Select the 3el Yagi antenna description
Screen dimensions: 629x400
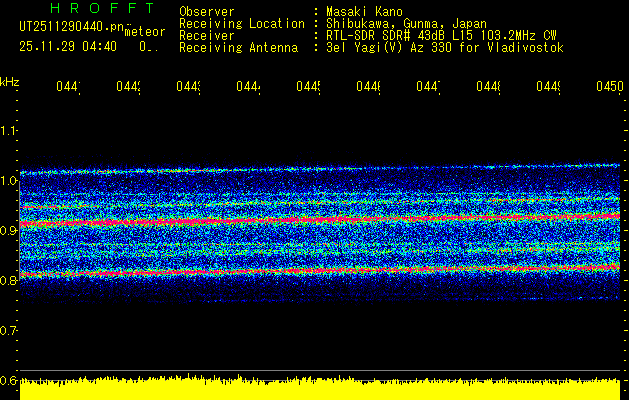pyautogui.click(x=444, y=47)
